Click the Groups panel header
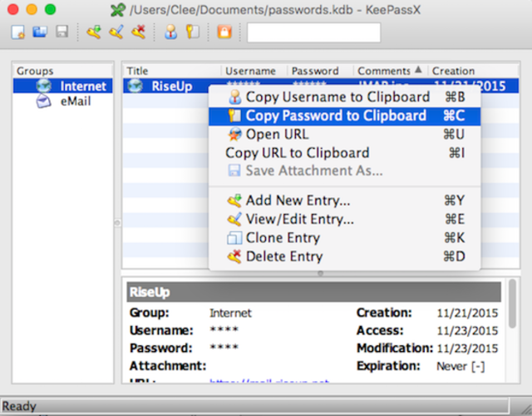 pyautogui.click(x=63, y=71)
